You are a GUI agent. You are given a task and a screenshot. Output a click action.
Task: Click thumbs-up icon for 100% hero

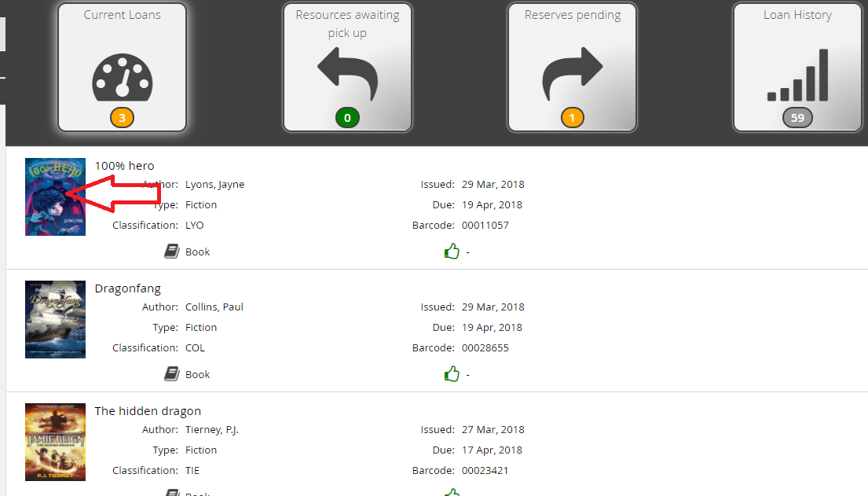452,252
